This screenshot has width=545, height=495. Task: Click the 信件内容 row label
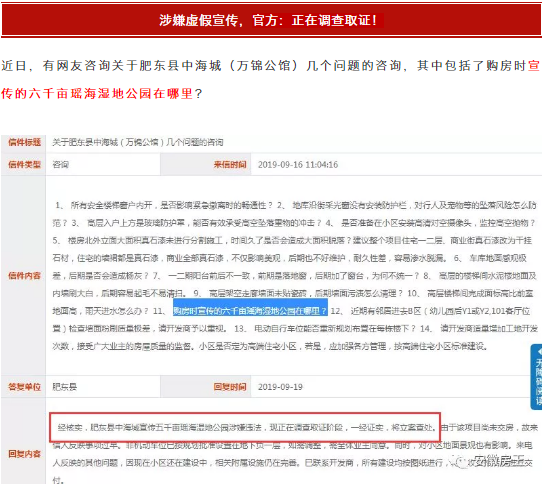click(24, 276)
